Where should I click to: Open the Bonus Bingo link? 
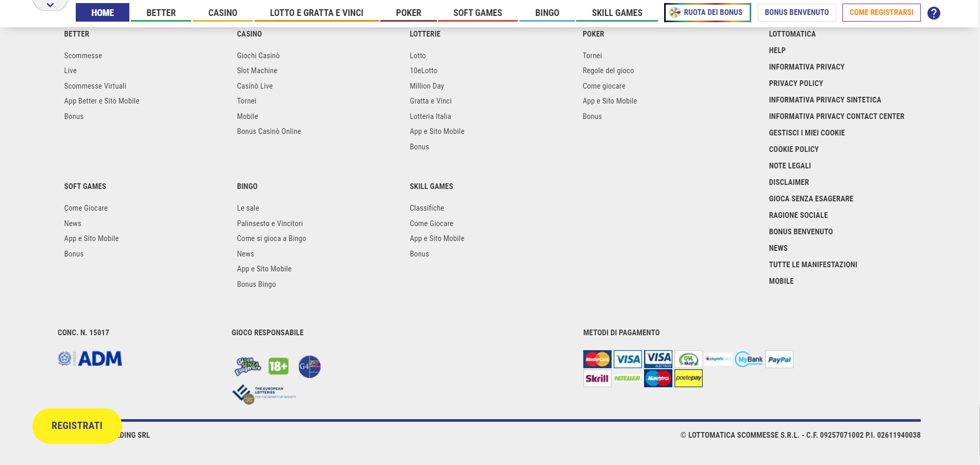(256, 284)
